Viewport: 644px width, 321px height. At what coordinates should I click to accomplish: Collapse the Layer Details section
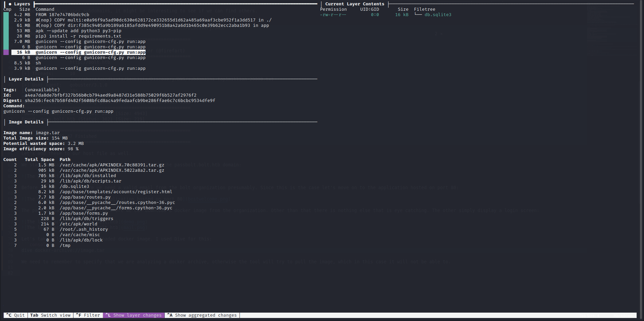[26, 79]
